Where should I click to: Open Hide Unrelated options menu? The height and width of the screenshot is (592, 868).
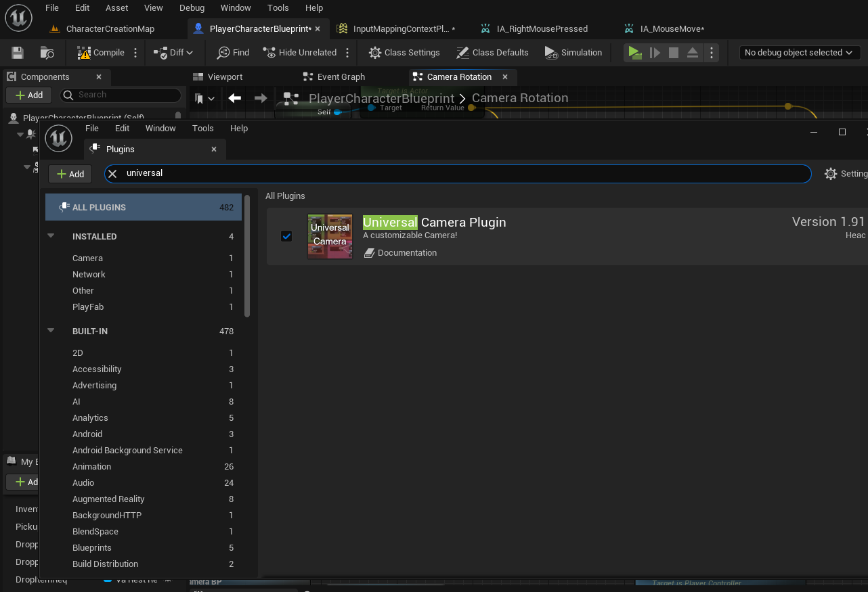click(x=347, y=52)
